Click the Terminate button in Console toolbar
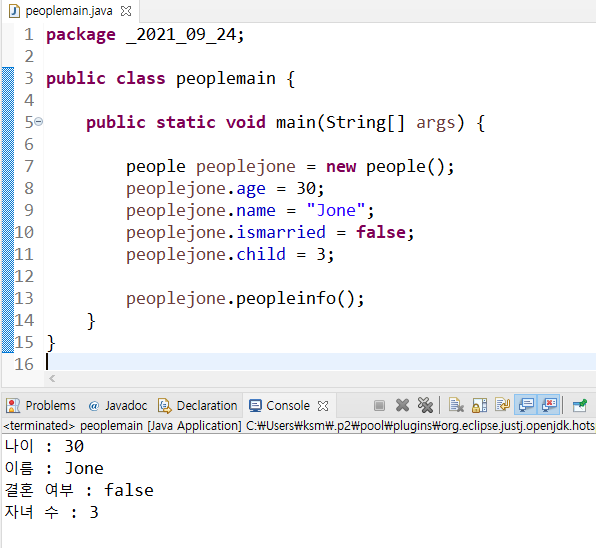Image resolution: width=596 pixels, height=548 pixels. 379,405
